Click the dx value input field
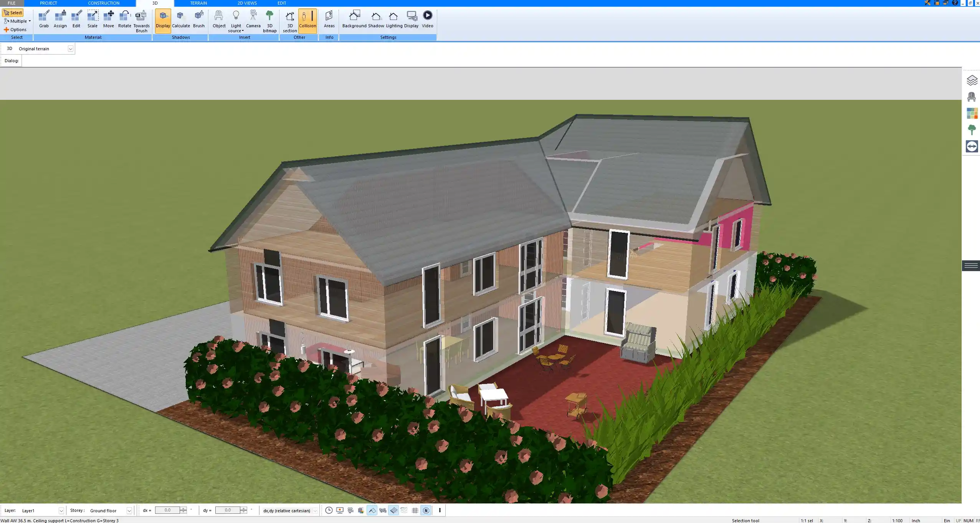The height and width of the screenshot is (523, 980). pyautogui.click(x=167, y=510)
